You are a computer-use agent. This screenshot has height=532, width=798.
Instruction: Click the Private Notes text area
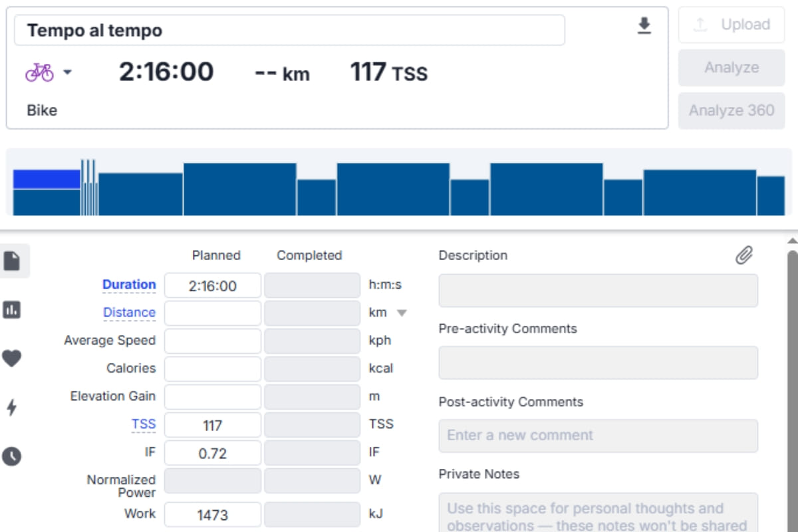(598, 513)
